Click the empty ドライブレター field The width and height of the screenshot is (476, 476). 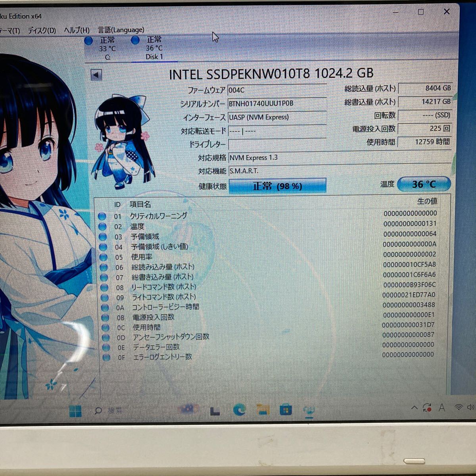[x=277, y=144]
